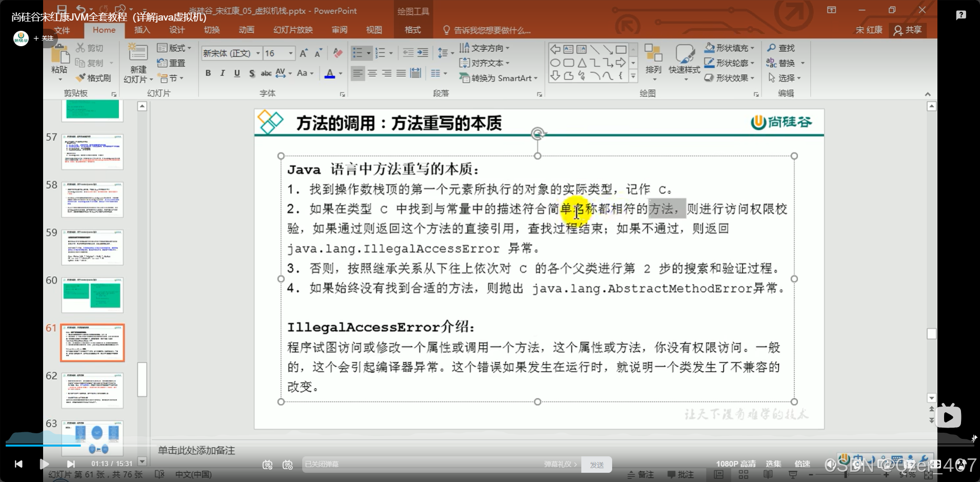Switch to the Transitions (切换) tab
Screen dimensions: 980x482
[x=211, y=30]
